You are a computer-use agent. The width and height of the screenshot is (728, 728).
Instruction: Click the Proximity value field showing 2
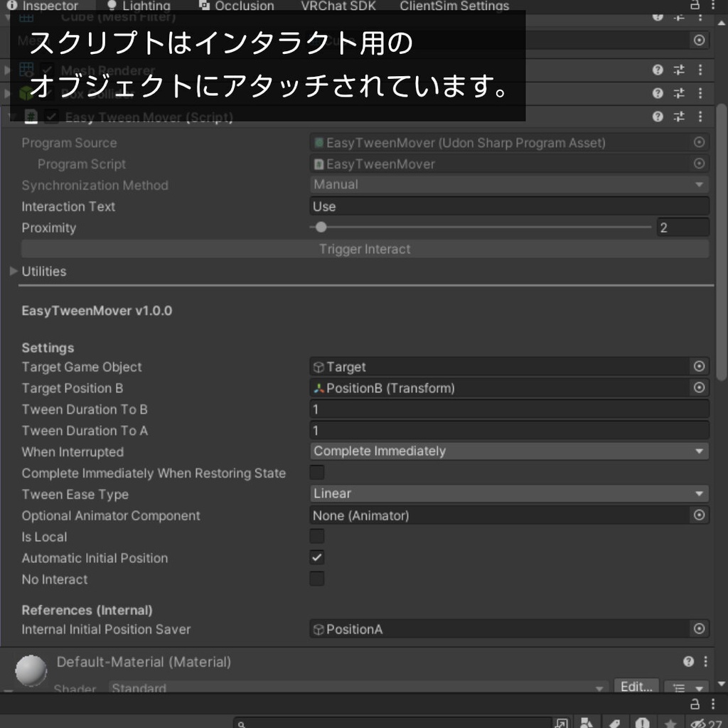[683, 227]
